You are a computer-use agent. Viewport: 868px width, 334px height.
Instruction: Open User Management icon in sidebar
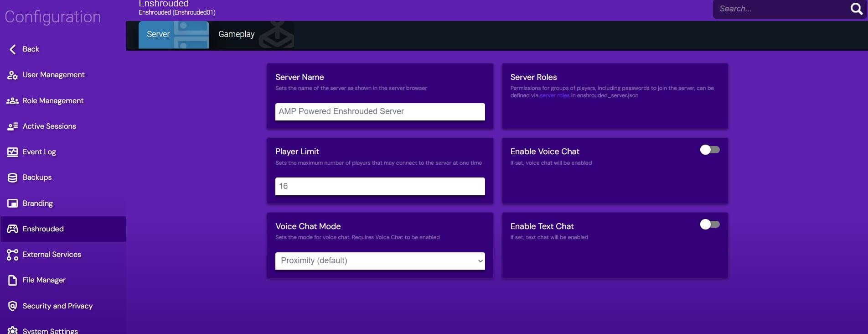[x=12, y=75]
